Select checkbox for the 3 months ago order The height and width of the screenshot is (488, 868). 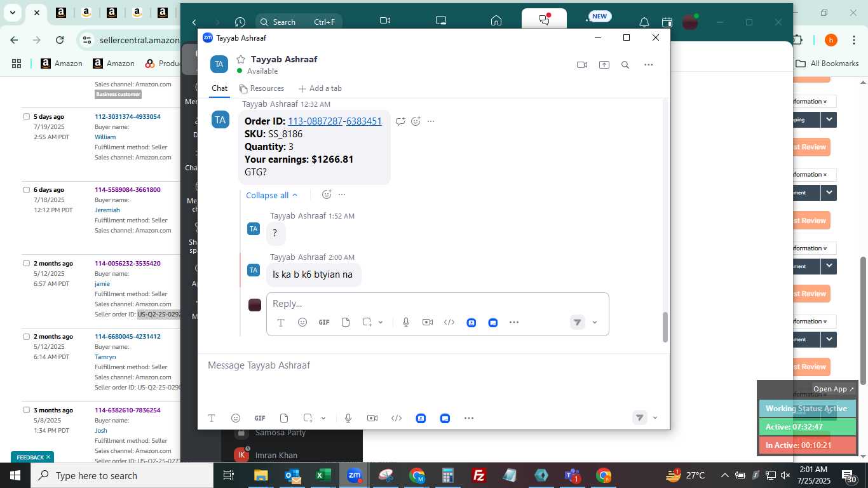point(27,410)
